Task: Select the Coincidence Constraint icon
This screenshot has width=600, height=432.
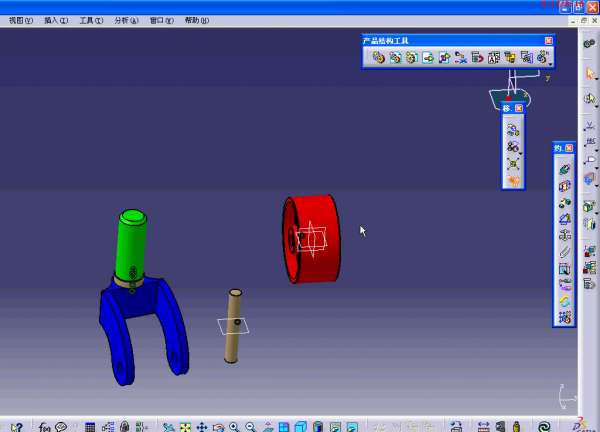Action: click(x=565, y=169)
